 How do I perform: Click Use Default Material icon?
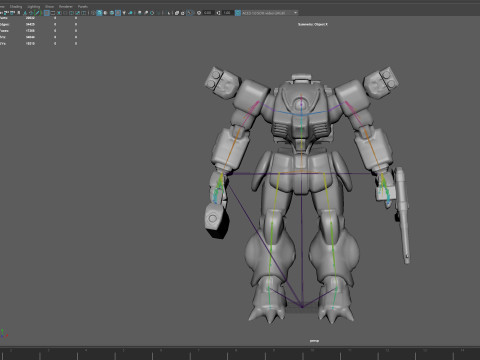point(105,13)
